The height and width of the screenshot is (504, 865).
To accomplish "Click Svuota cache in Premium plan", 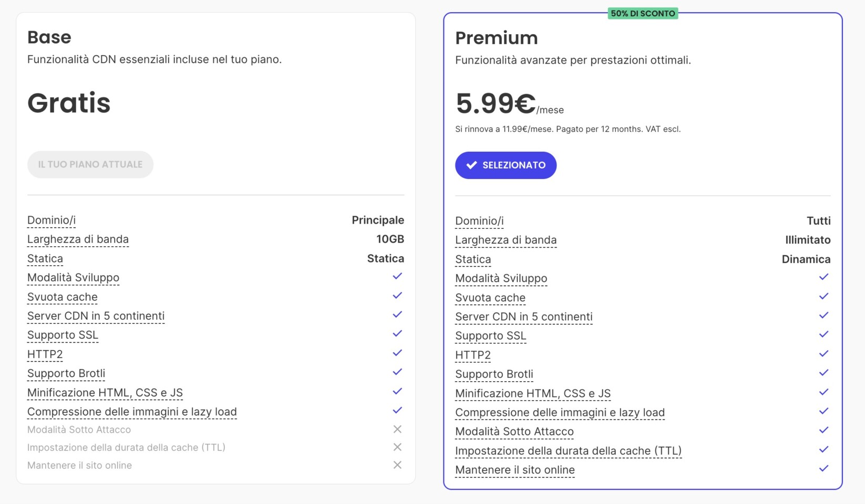I will [x=490, y=298].
